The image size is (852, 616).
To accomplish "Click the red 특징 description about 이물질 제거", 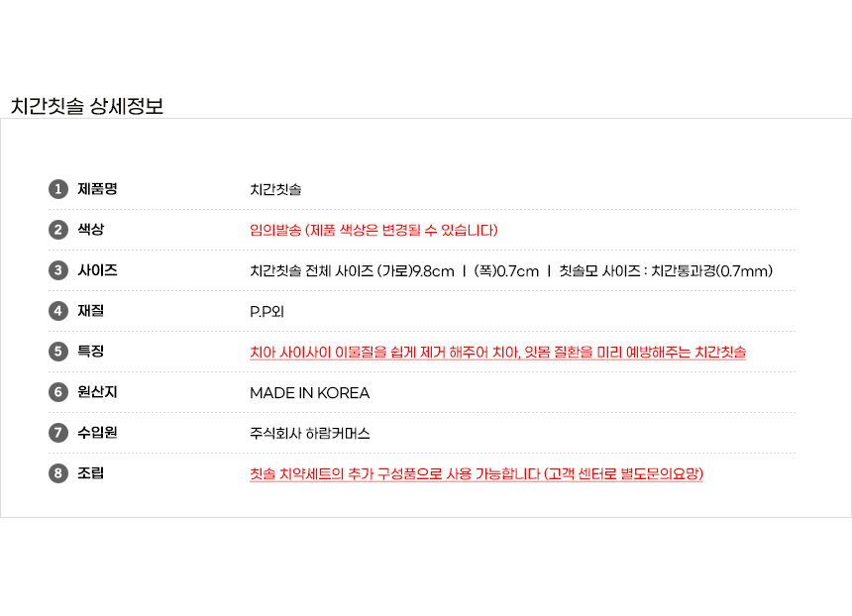I will [497, 353].
